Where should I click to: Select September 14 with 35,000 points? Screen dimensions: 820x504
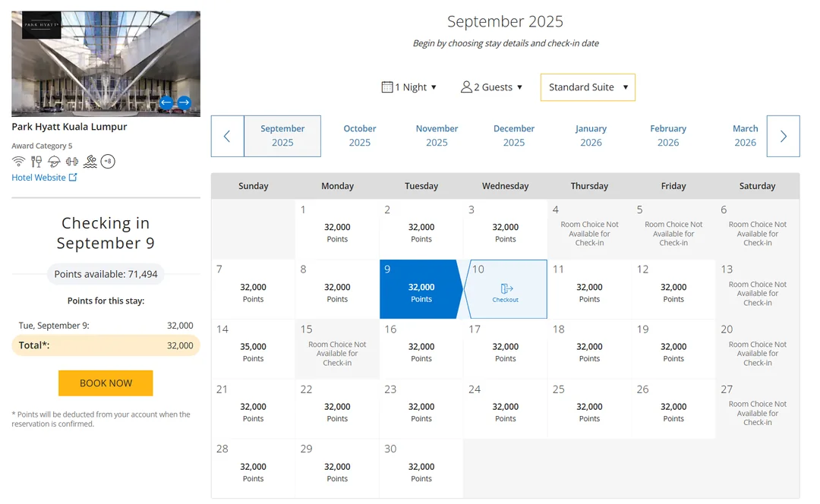(x=253, y=348)
